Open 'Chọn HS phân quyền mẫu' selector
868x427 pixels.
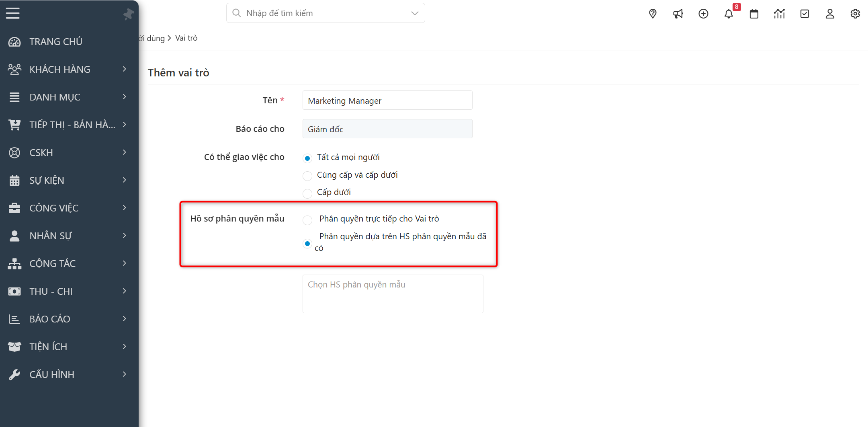[x=393, y=294]
